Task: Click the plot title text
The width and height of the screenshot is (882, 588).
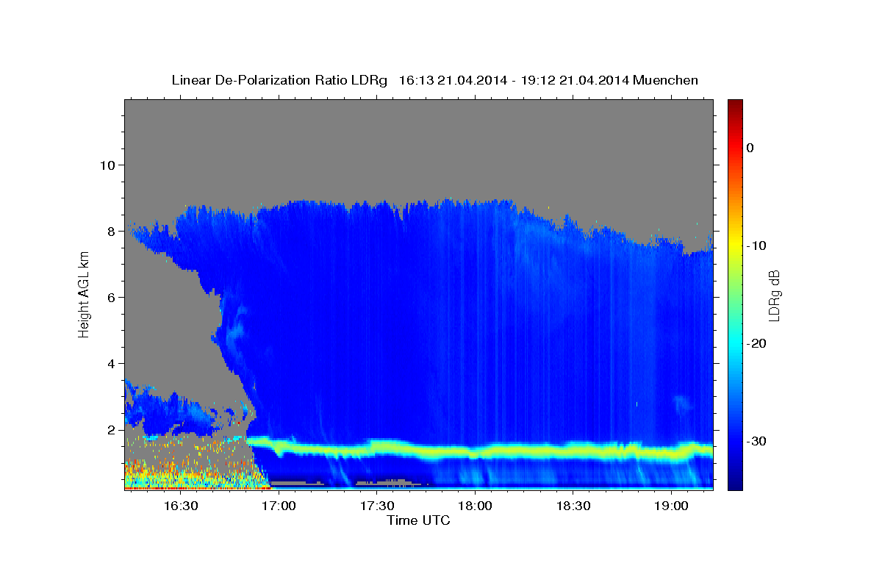Action: pos(434,80)
